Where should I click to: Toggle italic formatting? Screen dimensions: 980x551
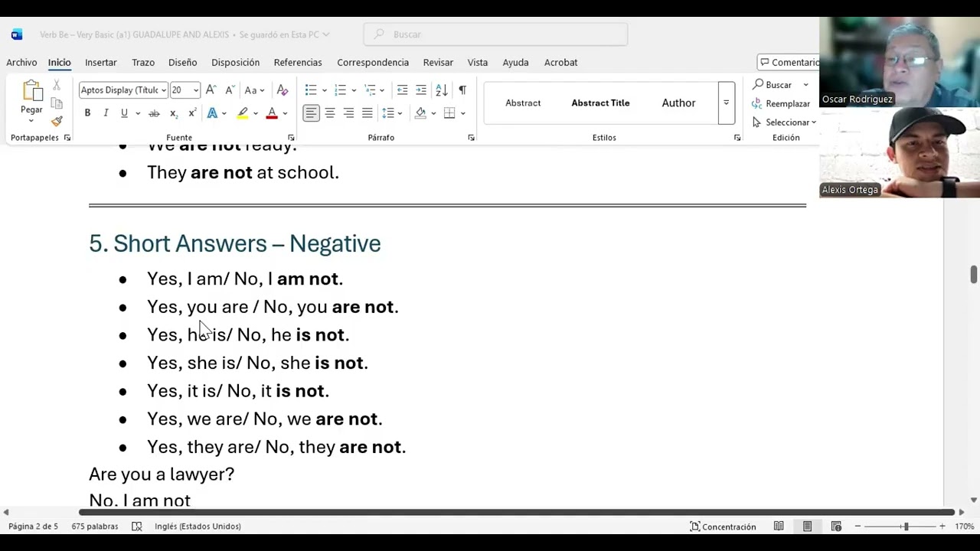106,113
